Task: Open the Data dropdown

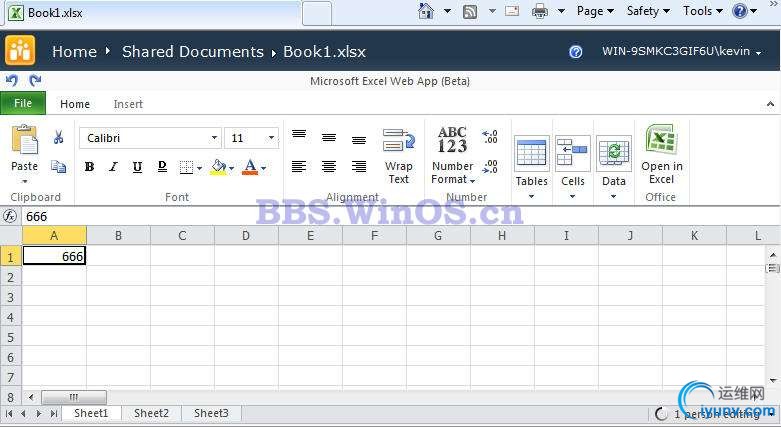Action: point(614,167)
